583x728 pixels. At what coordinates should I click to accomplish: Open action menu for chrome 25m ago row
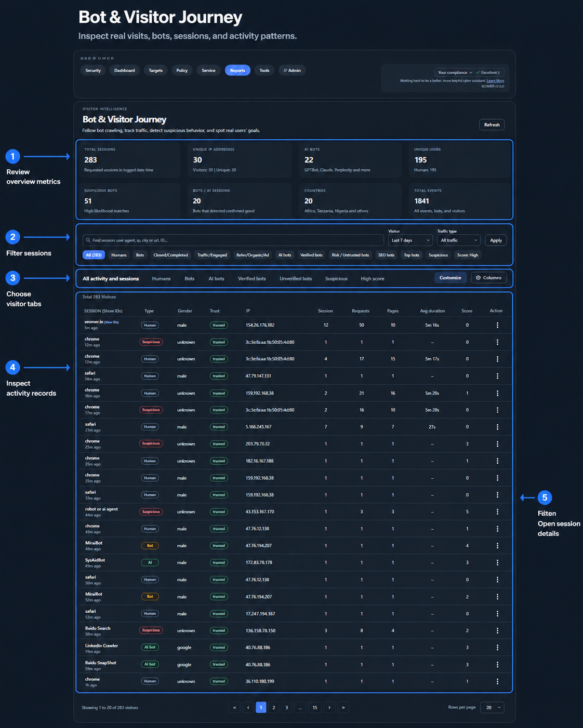coord(497,444)
